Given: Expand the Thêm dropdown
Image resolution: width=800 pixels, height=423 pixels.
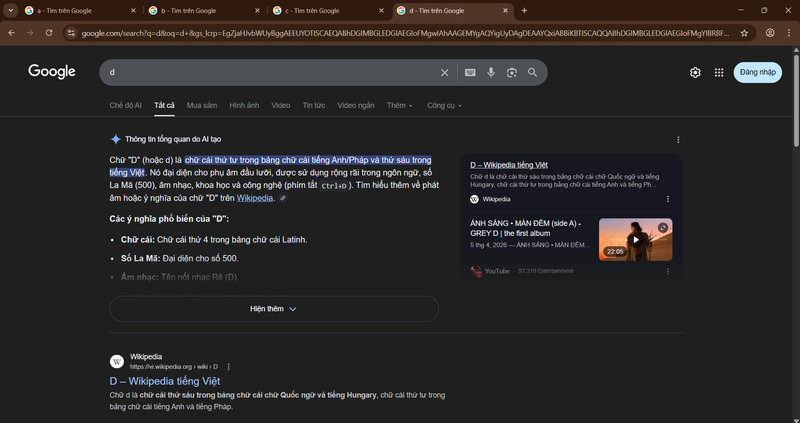Looking at the screenshot, I should 399,105.
